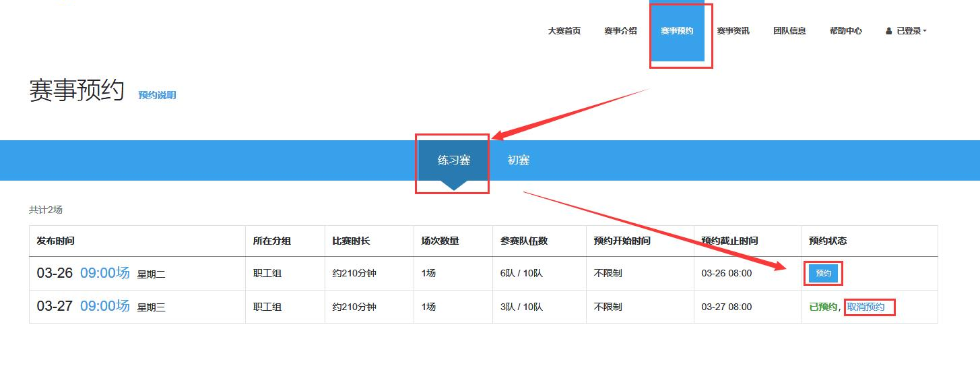980x391 pixels.
Task: Click the 共计2场 count text
Action: (46, 210)
